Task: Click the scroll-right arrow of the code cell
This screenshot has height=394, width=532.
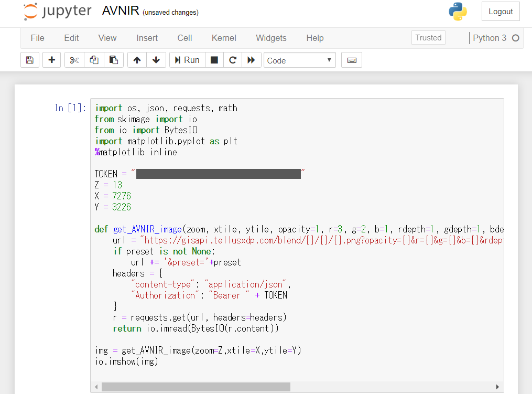Action: click(497, 387)
